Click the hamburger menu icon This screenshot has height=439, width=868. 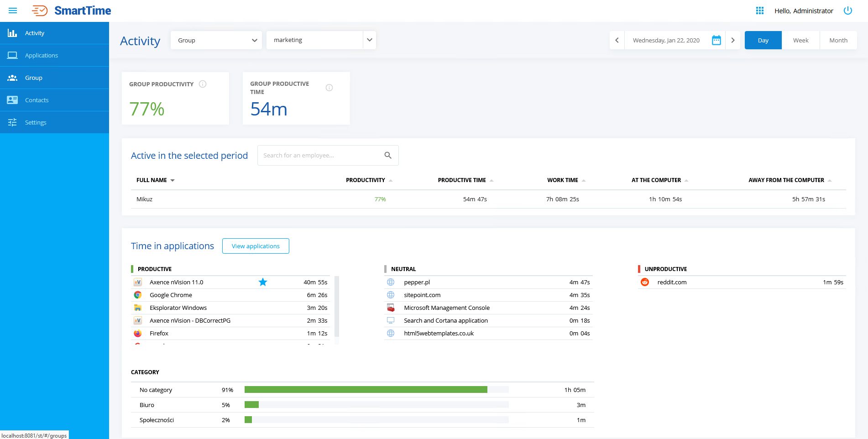pyautogui.click(x=13, y=10)
